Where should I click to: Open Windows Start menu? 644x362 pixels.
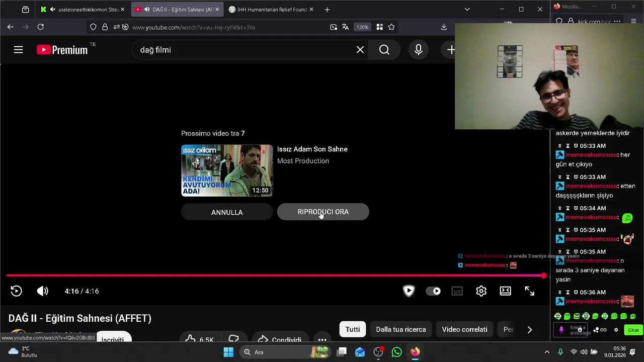tap(228, 352)
